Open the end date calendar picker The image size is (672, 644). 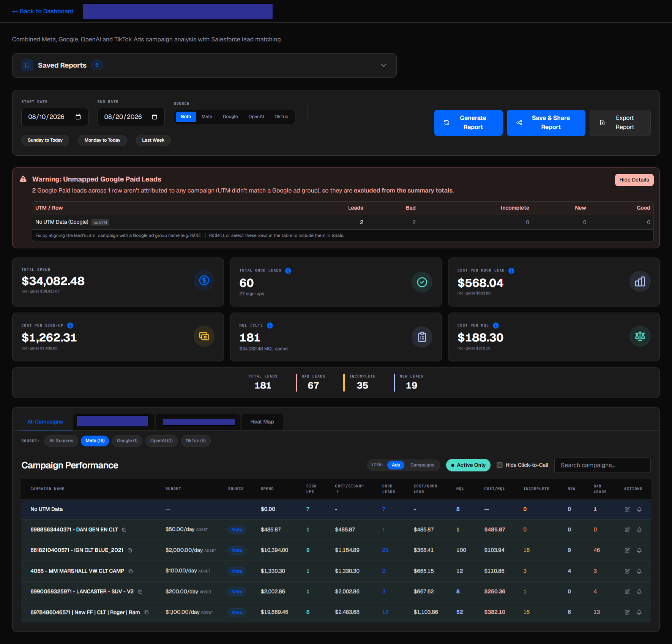[155, 117]
